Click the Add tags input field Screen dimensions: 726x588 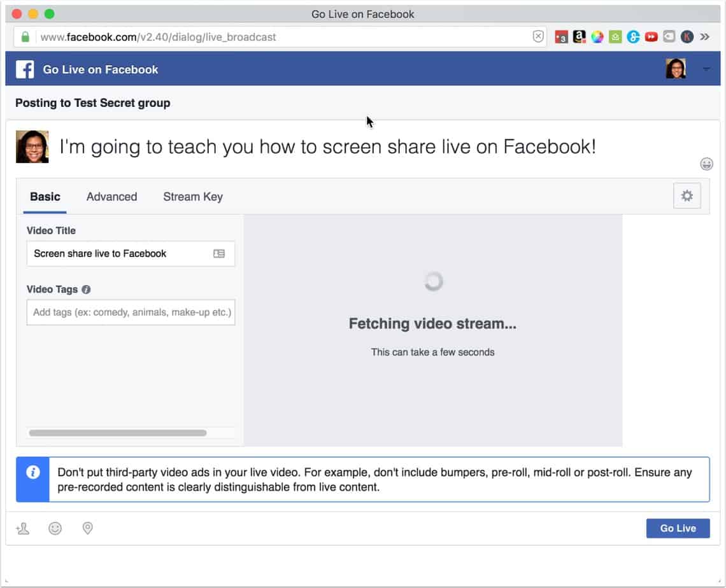click(x=131, y=312)
